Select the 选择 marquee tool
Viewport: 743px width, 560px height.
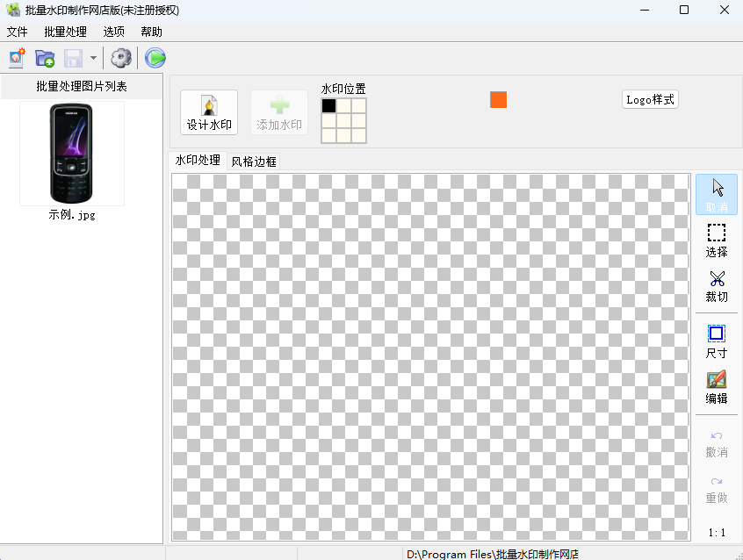pos(717,241)
